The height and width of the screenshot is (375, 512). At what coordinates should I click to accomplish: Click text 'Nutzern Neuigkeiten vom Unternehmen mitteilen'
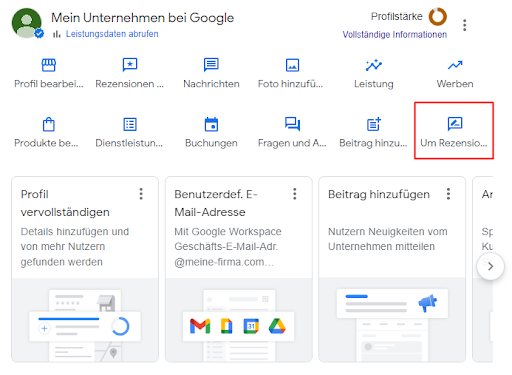(x=388, y=239)
